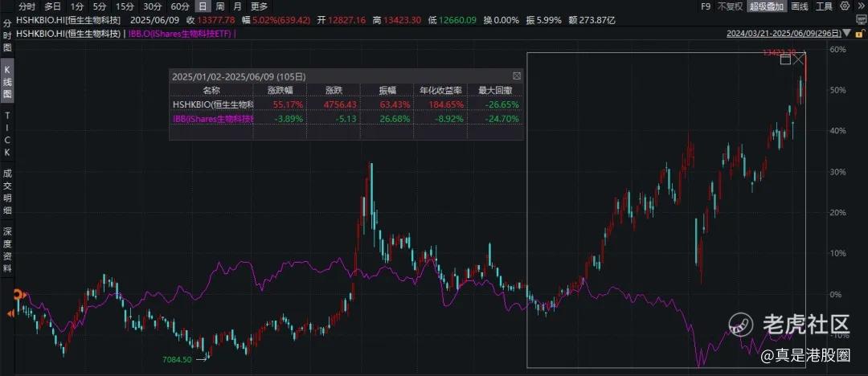Image resolution: width=868 pixels, height=376 pixels.
Task: Expand more tools with the double-chevron icon
Action: click(860, 6)
